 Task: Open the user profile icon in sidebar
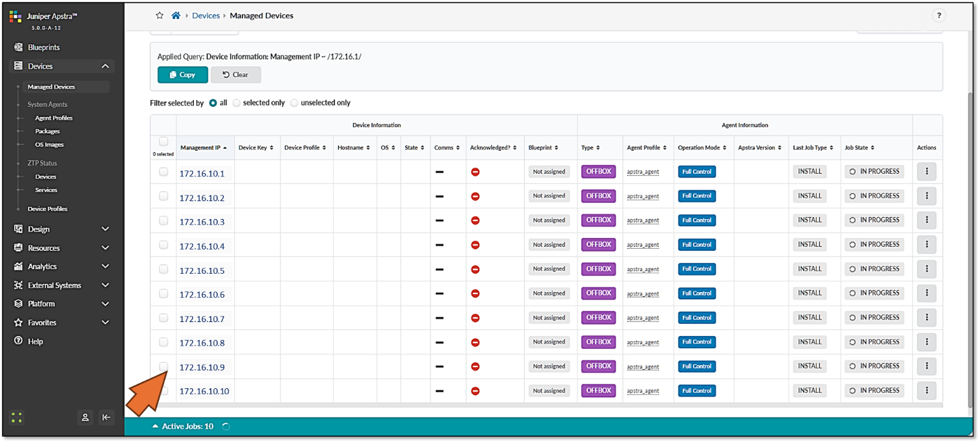[x=85, y=418]
